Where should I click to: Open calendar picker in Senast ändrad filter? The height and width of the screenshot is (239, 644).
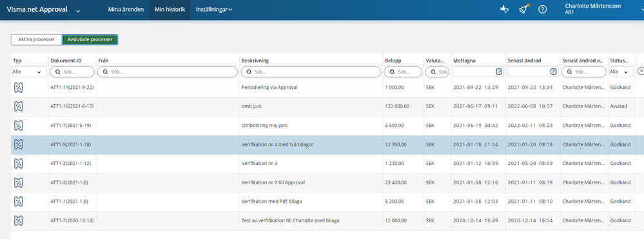(x=554, y=72)
